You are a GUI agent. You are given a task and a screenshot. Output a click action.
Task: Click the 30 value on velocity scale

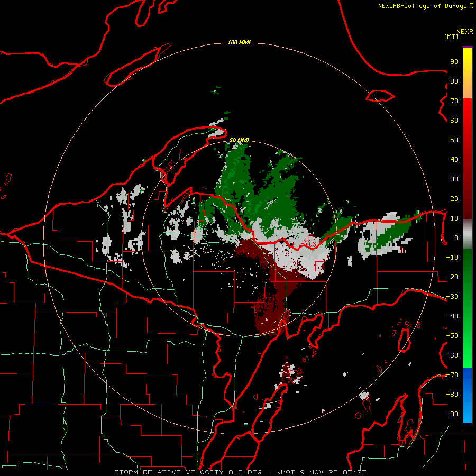[x=454, y=179]
